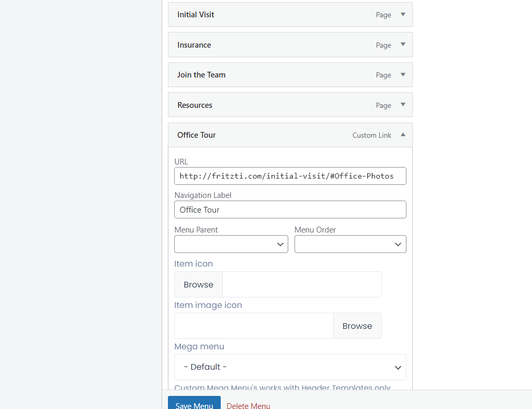The image size is (532, 409).
Task: Expand the Insurance menu item arrow
Action: [x=403, y=45]
